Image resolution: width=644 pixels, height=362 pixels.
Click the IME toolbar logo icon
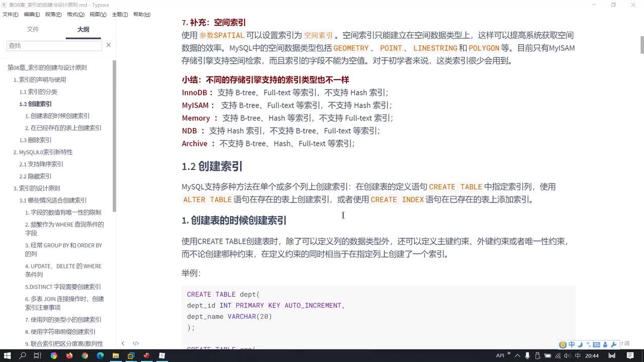pos(563,344)
